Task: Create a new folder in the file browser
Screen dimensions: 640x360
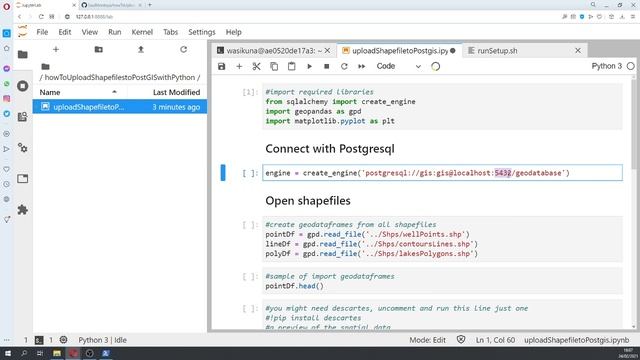Action: [x=98, y=49]
